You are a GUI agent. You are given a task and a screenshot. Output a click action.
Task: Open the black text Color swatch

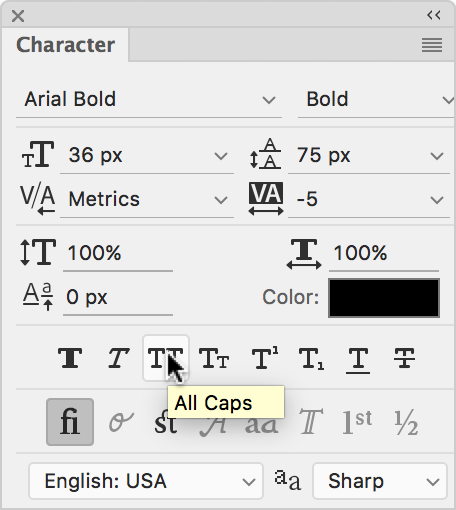coord(384,298)
